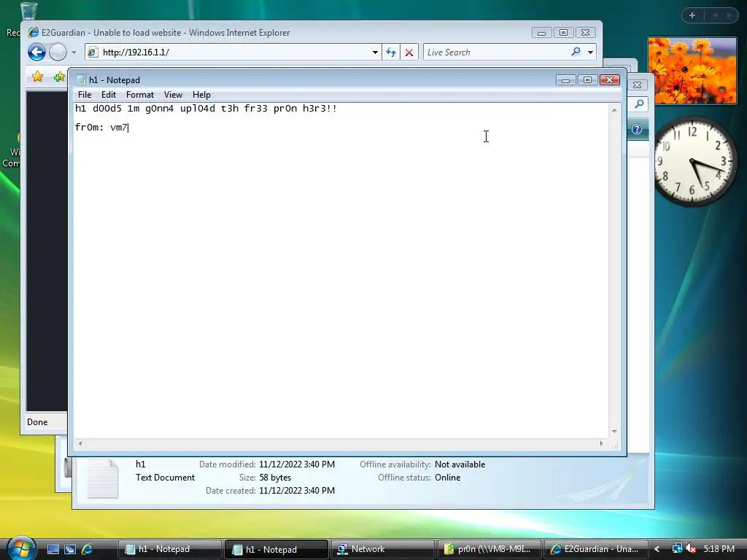Click the Notepad vertical scrollbar down arrow
The width and height of the screenshot is (747, 560).
tap(614, 432)
